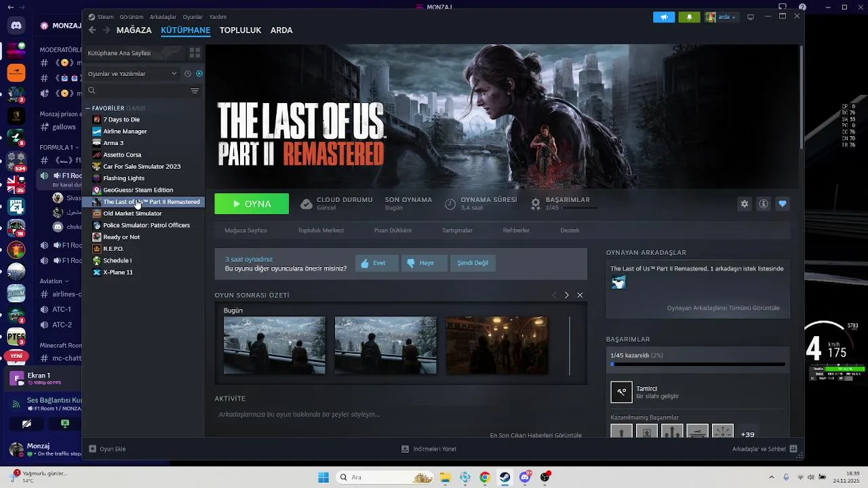This screenshot has width=868, height=488.
Task: Select Car For Sale Simulator 2023
Action: [x=142, y=167]
